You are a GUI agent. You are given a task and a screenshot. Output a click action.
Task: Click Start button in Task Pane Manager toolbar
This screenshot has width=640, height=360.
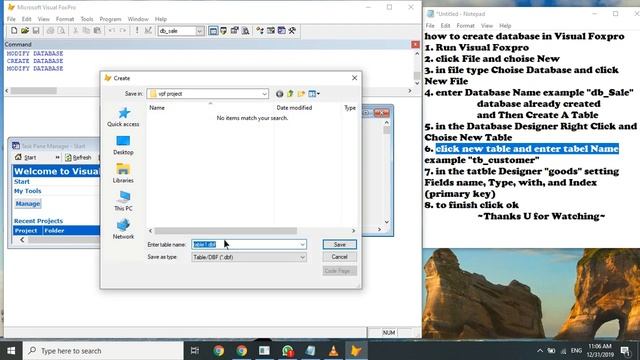[x=26, y=158]
